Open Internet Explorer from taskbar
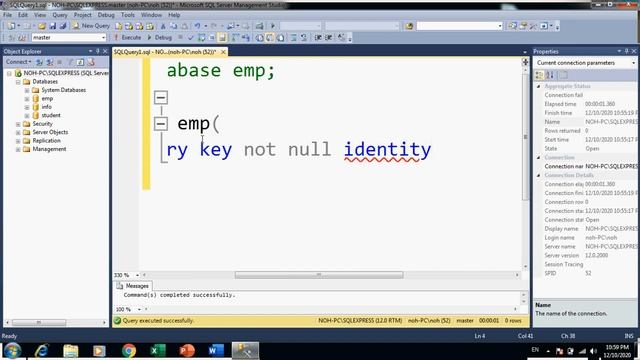Viewport: 640px width, 360px height. [x=42, y=351]
